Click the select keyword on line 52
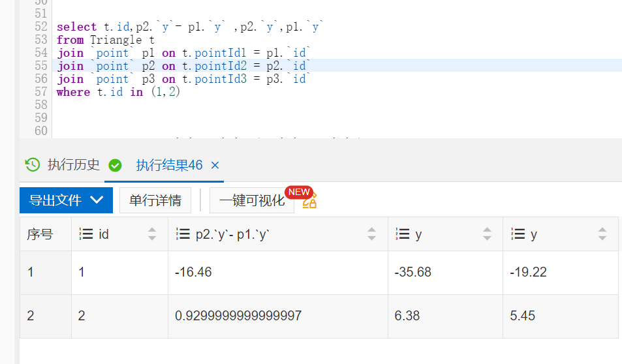 tap(76, 27)
